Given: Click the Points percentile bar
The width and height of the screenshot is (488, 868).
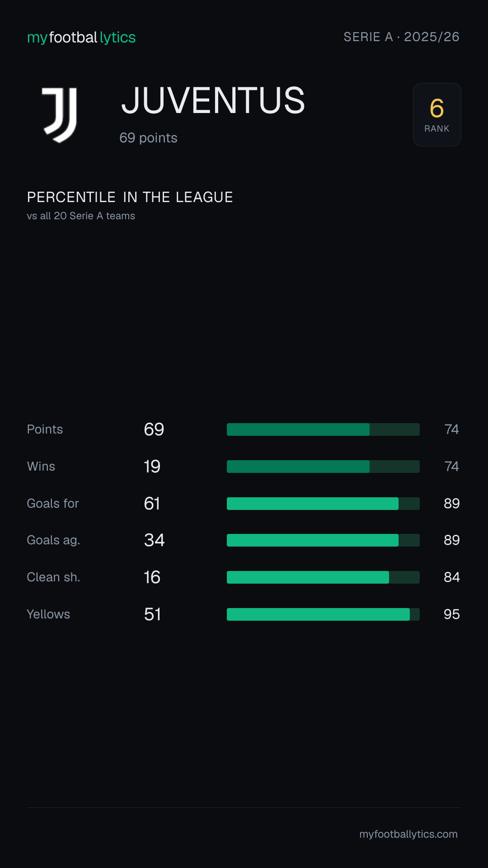Looking at the screenshot, I should tap(323, 429).
